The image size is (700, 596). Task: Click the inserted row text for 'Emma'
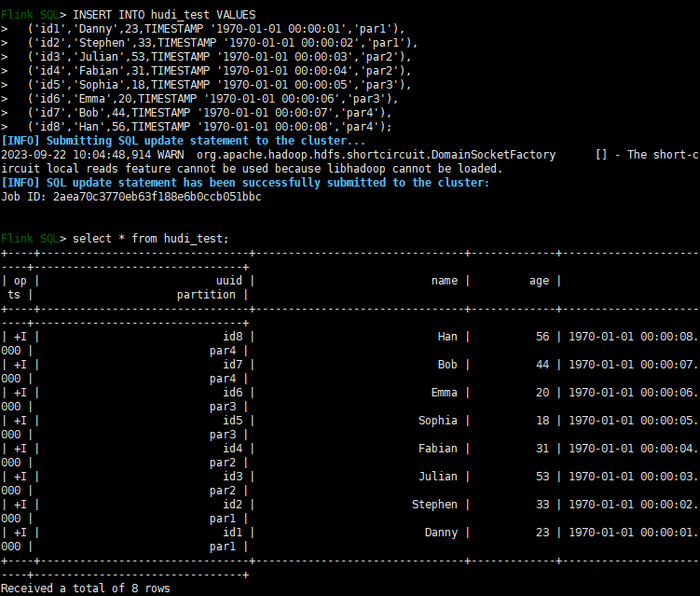213,99
